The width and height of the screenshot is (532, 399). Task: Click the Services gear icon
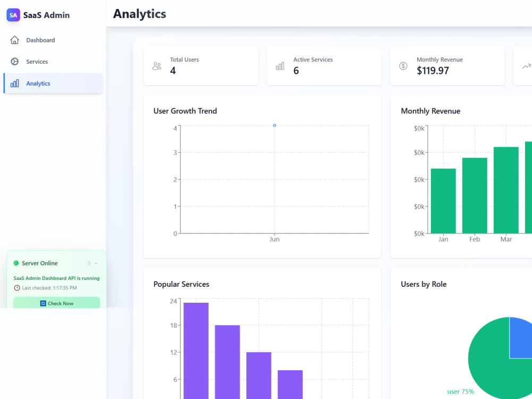14,61
